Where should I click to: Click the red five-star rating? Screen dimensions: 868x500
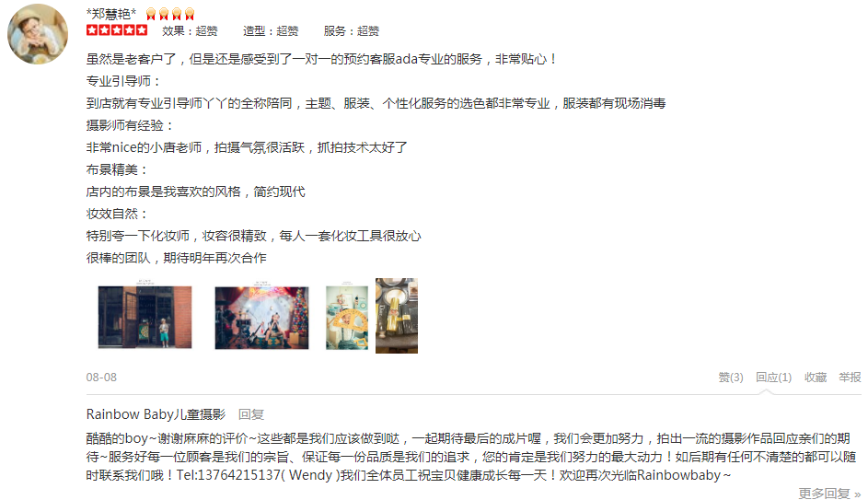point(117,29)
